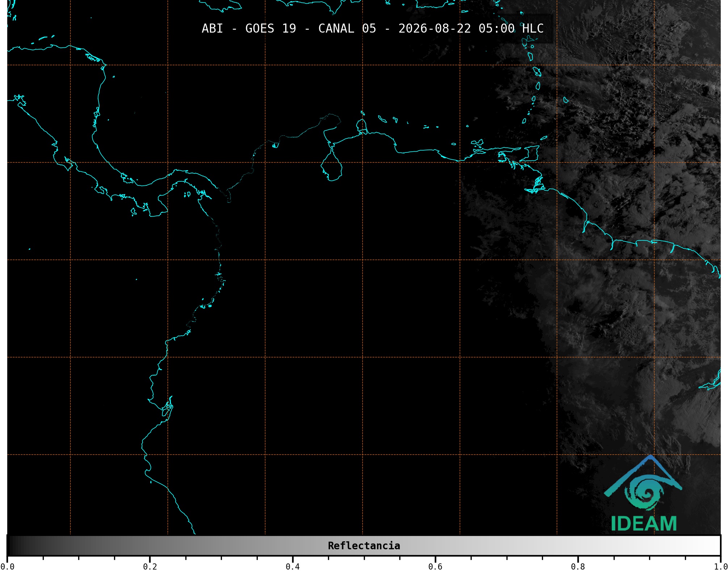Click the 0.8 tick label on colorbar
Viewport: 728px width, 571px height.
point(578,567)
